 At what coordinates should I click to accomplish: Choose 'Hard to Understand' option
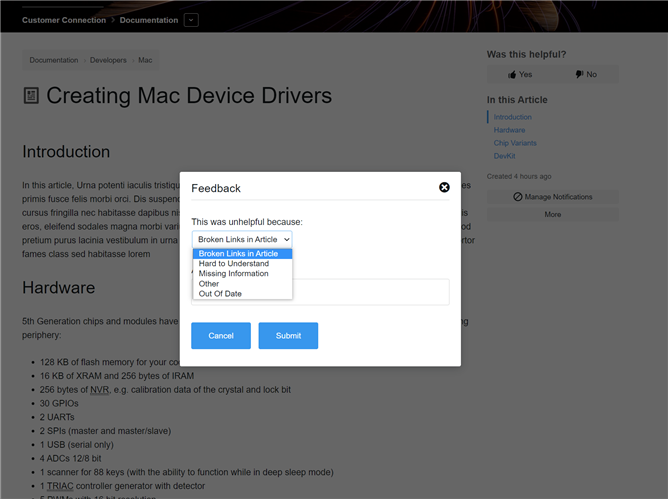(x=242, y=264)
